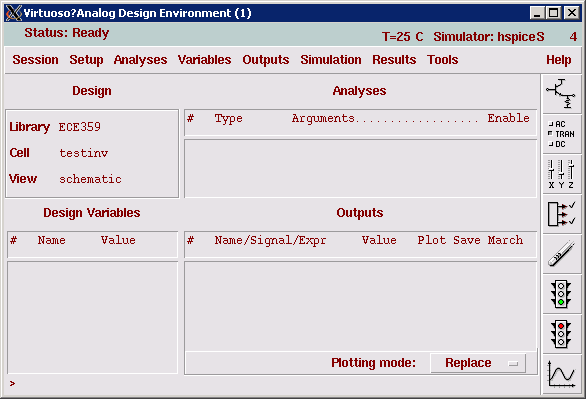Open the Tools menu
This screenshot has width=586, height=399.
tap(443, 60)
